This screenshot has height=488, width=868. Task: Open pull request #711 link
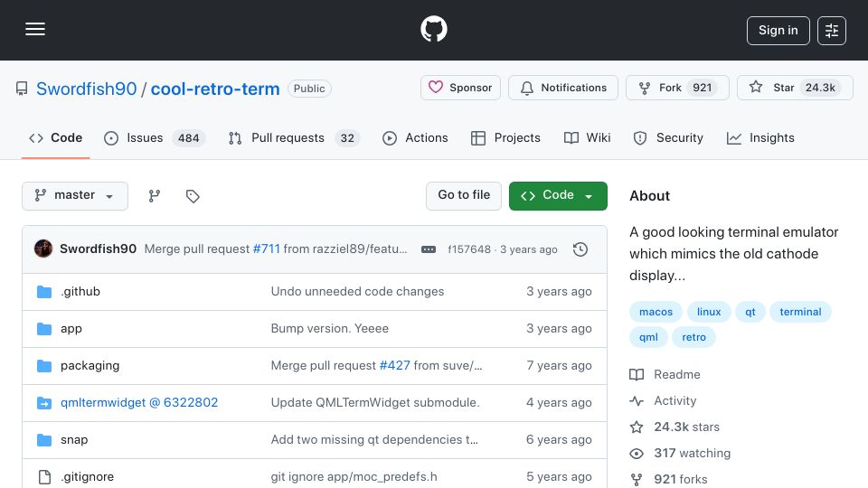tap(266, 249)
